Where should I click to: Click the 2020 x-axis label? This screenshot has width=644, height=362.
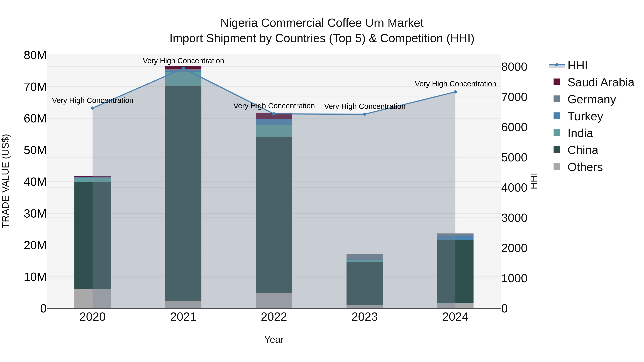pyautogui.click(x=92, y=317)
